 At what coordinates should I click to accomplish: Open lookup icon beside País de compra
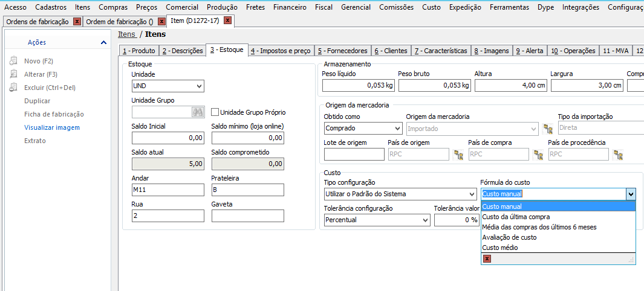(538, 155)
